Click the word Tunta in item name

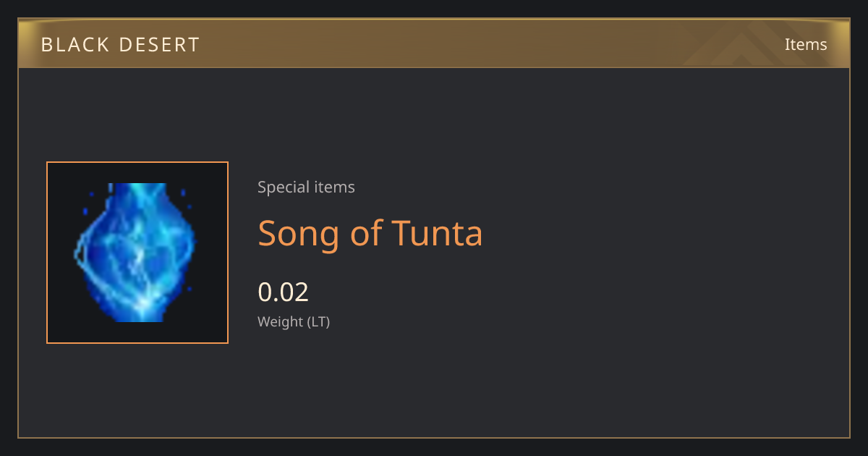(x=437, y=234)
